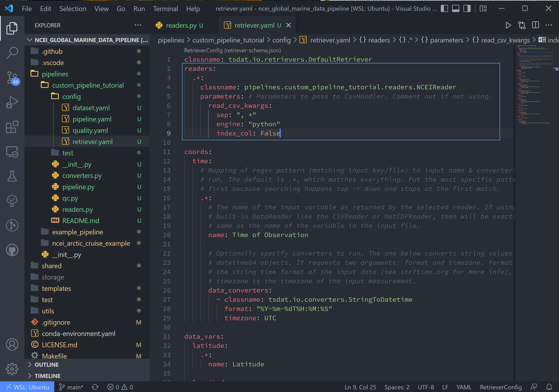559x392 pixels.
Task: Open the File menu
Action: [27, 9]
